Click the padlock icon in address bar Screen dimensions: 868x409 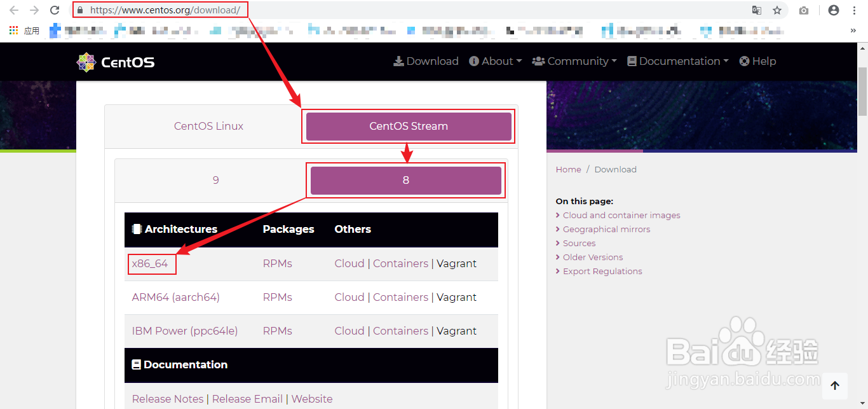79,10
